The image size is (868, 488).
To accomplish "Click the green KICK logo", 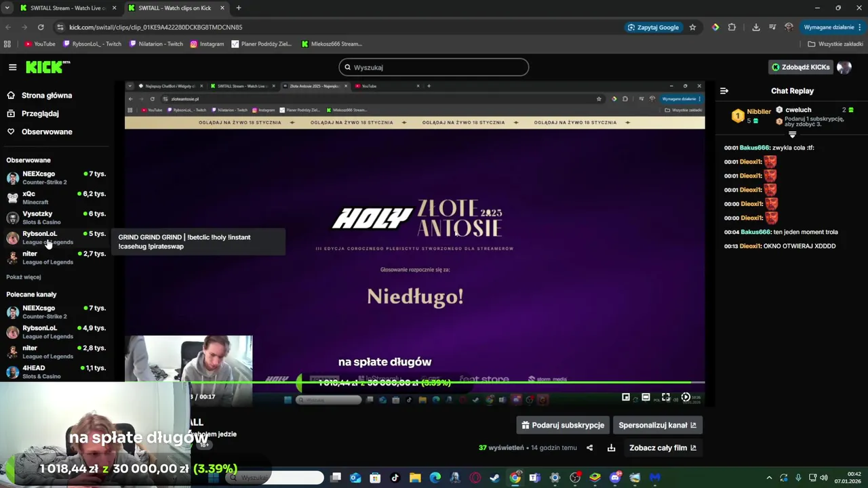I will point(47,66).
